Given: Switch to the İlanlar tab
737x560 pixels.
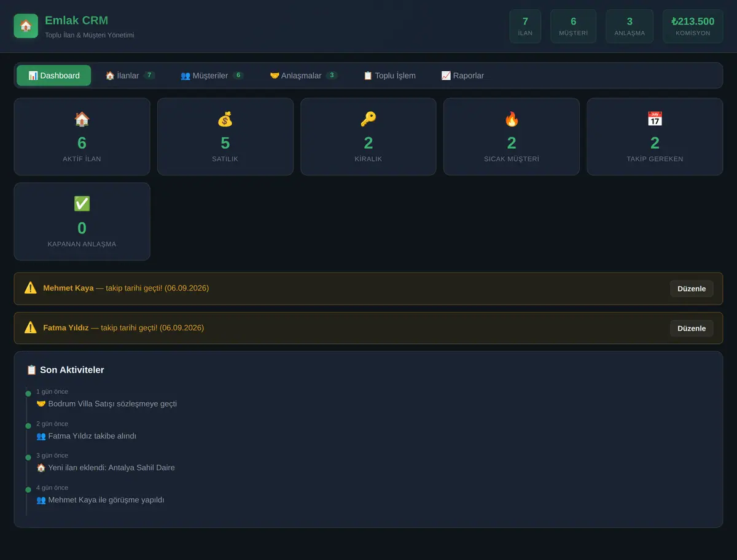Looking at the screenshot, I should (x=130, y=76).
